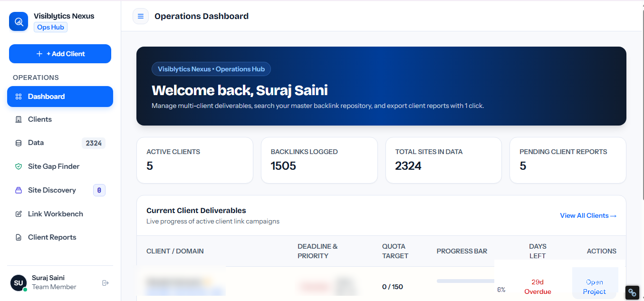
Task: Open the Client Reports page
Action: click(60, 237)
